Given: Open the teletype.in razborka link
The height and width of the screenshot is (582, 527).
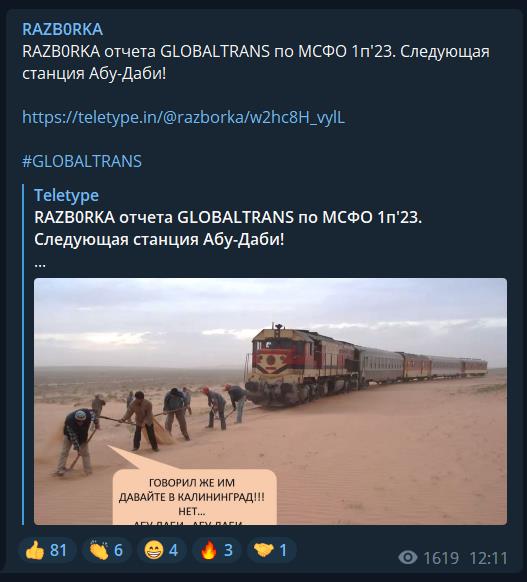Looking at the screenshot, I should [183, 117].
